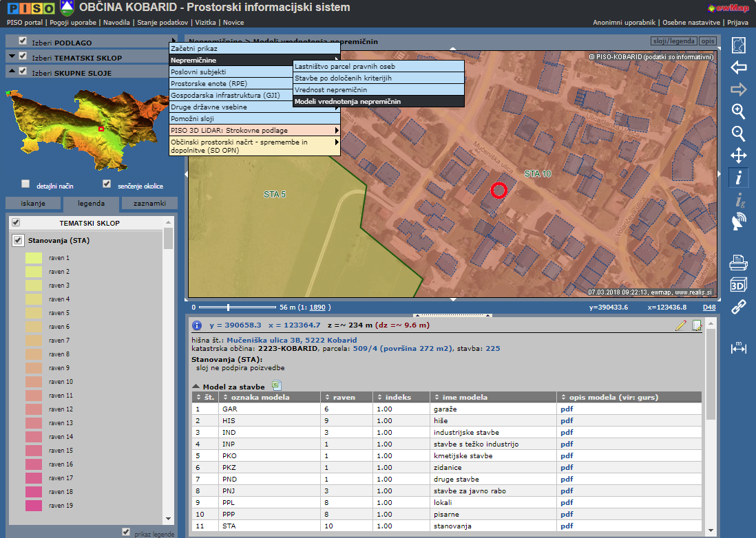The height and width of the screenshot is (538, 756).
Task: Click the 'sloji/legenda' button
Action: (673, 42)
